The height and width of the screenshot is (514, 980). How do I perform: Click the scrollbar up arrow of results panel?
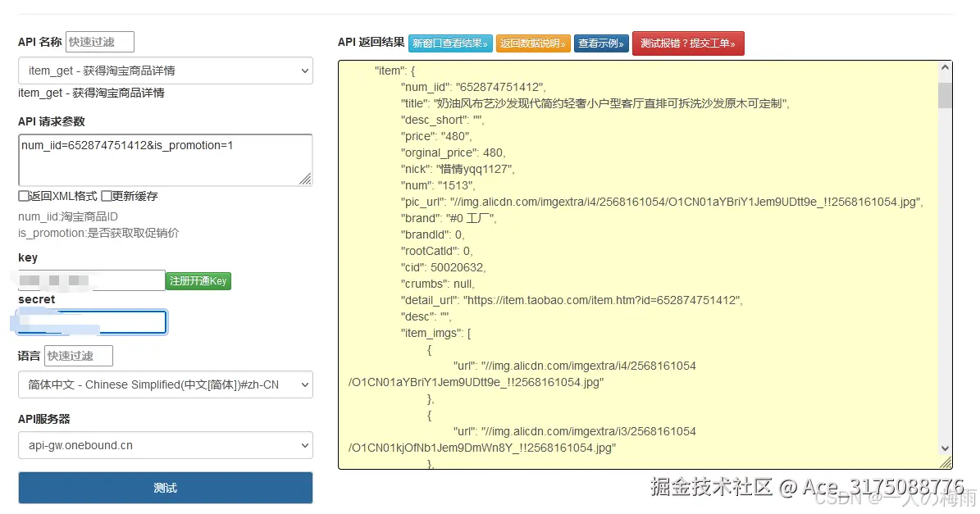point(943,66)
